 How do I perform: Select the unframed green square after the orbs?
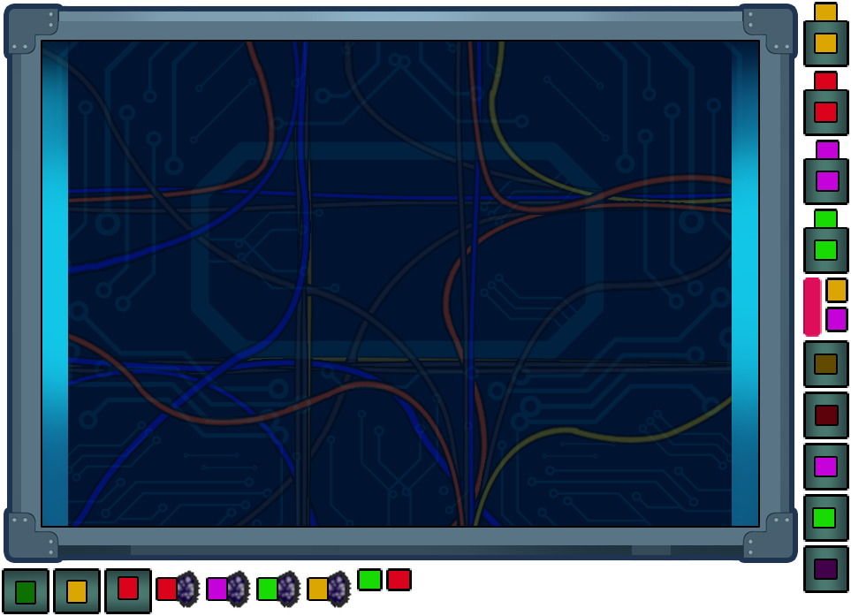369,580
